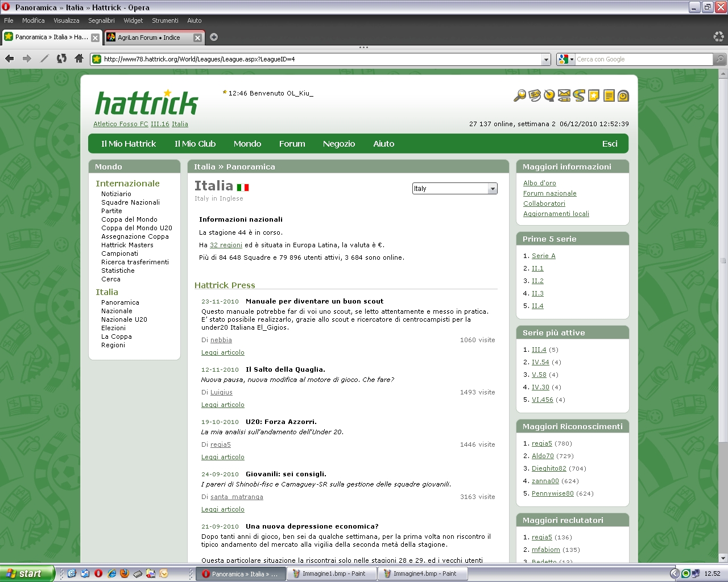Select Nazionale U20 in Italia sidebar
The height and width of the screenshot is (582, 728).
pyautogui.click(x=124, y=319)
